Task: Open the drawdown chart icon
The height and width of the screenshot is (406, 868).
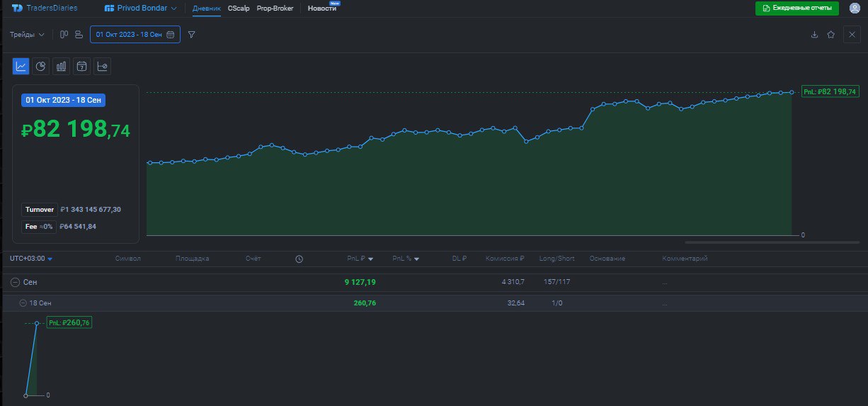Action: [x=103, y=67]
